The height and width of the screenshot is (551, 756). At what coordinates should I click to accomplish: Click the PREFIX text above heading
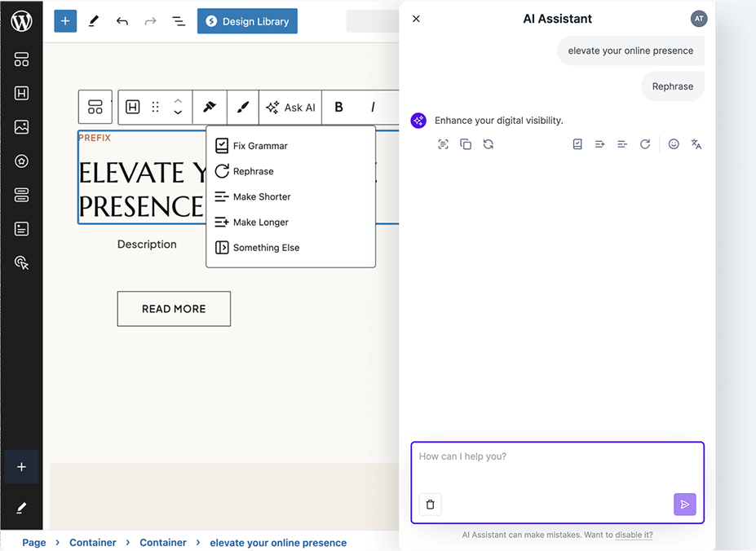pyautogui.click(x=95, y=138)
